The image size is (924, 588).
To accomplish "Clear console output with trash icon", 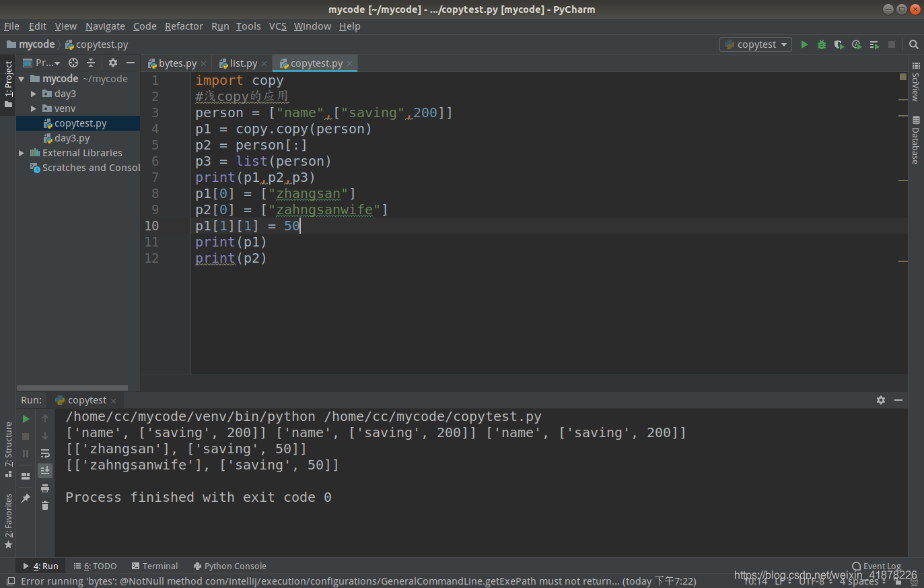I will 45,506.
